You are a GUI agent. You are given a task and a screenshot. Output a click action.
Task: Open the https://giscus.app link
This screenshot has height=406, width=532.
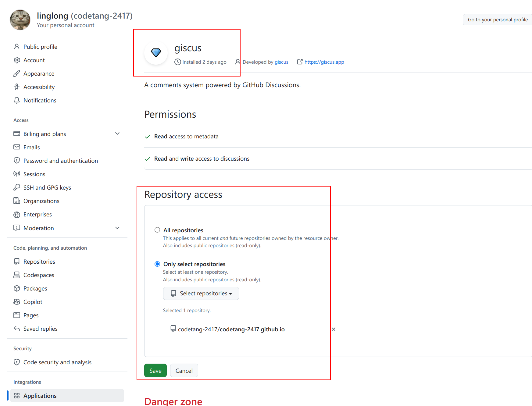[x=324, y=62]
